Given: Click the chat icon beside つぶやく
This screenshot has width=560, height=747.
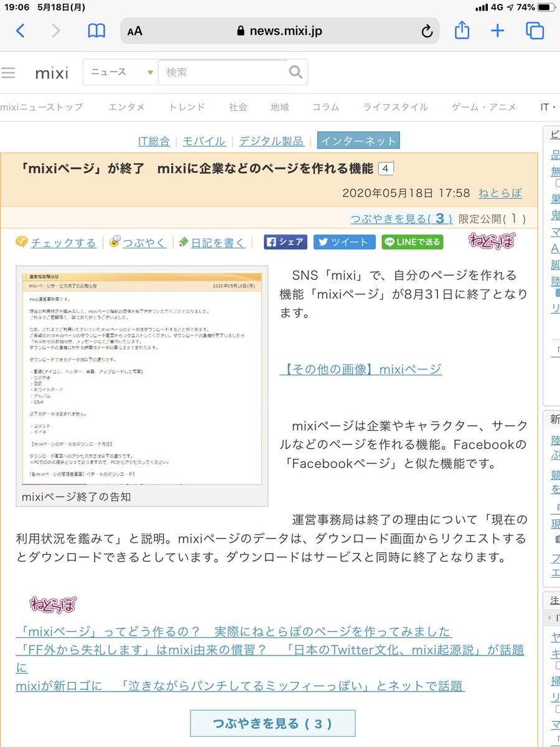Looking at the screenshot, I should [114, 242].
